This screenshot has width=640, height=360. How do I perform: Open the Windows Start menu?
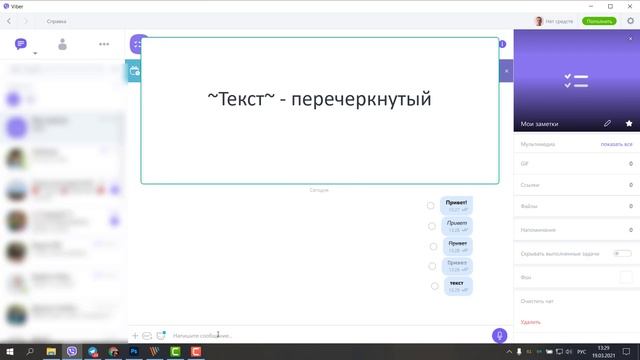(10, 351)
